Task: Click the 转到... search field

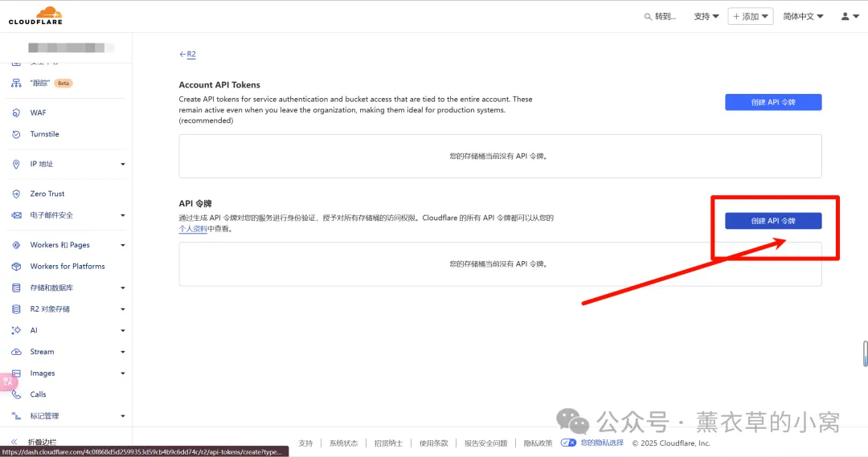Action: 661,16
